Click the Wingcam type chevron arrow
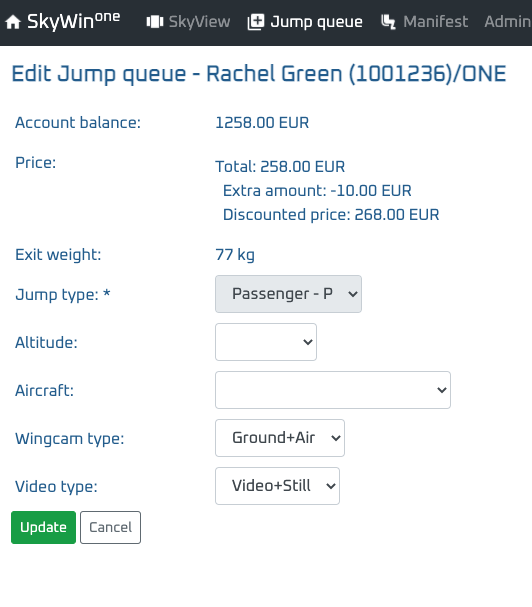The image size is (532, 607). (x=336, y=438)
